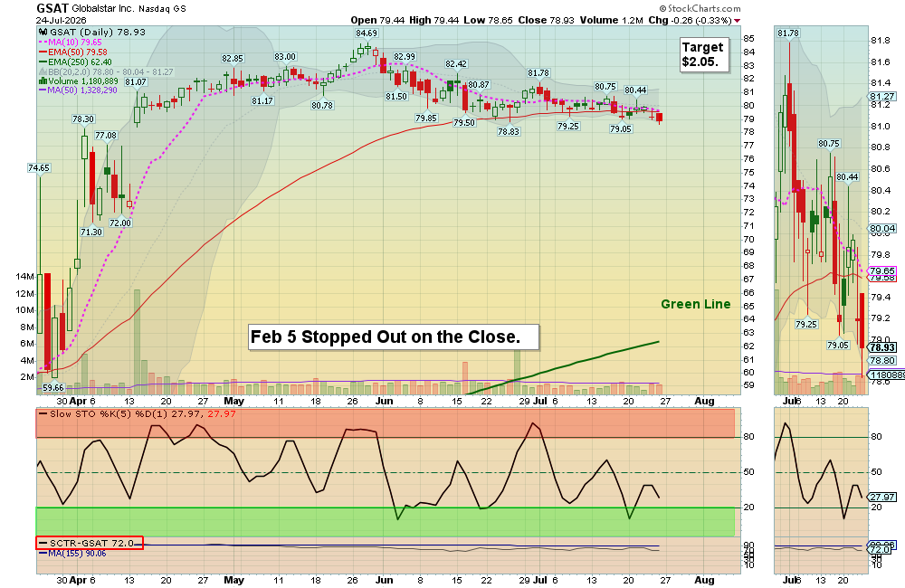Viewport: 905px width, 588px height.
Task: Click the MA(50) 1,328,290 volume legend entry
Action: [78, 90]
